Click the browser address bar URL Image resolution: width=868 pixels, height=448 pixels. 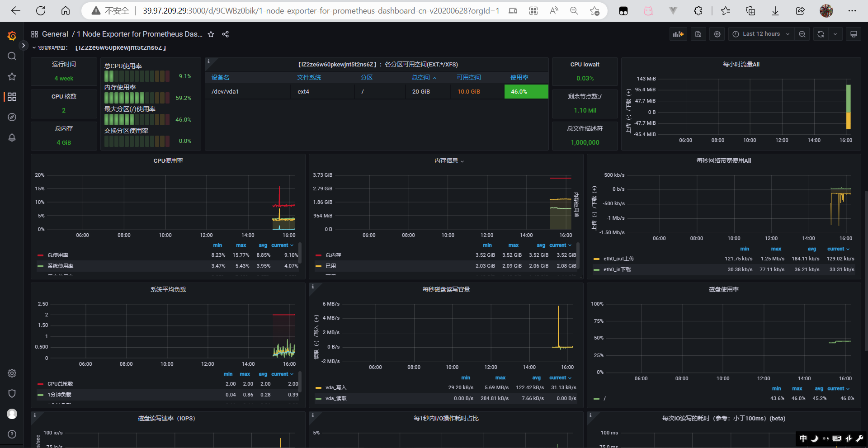(x=321, y=11)
